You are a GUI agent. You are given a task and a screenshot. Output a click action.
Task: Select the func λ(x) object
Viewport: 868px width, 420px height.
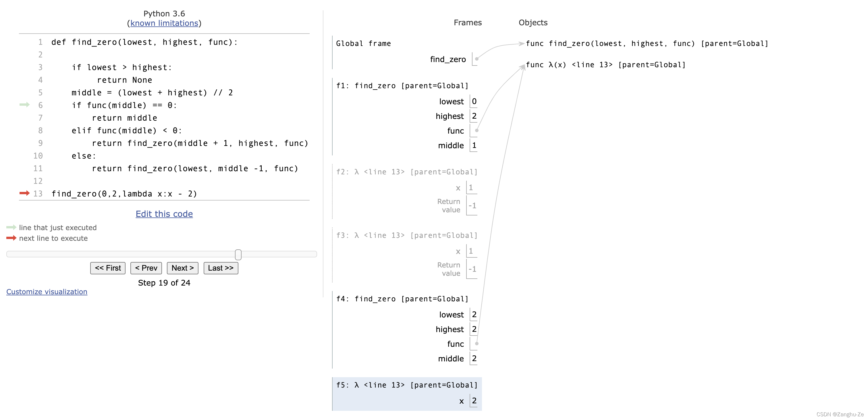coord(606,64)
